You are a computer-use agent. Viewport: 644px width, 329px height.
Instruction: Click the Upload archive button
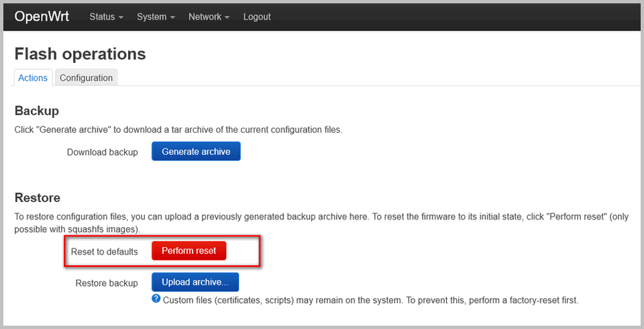click(195, 282)
